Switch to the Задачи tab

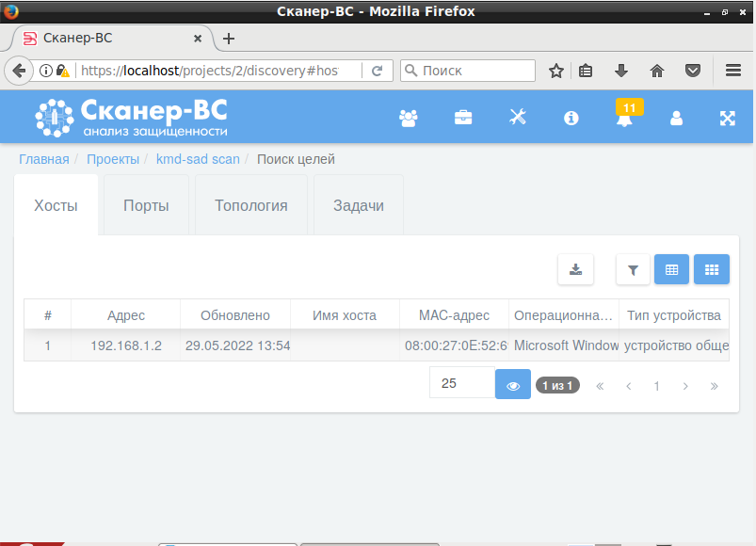coord(359,205)
